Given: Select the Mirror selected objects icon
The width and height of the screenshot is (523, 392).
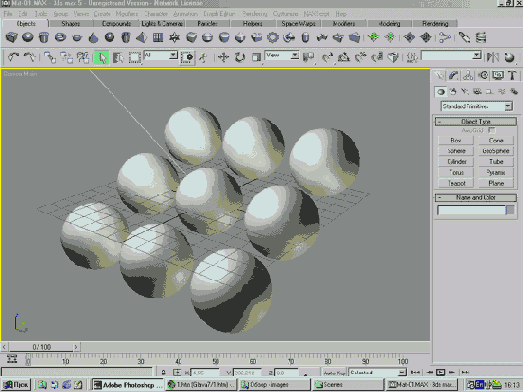Looking at the screenshot, I should tap(493, 57).
